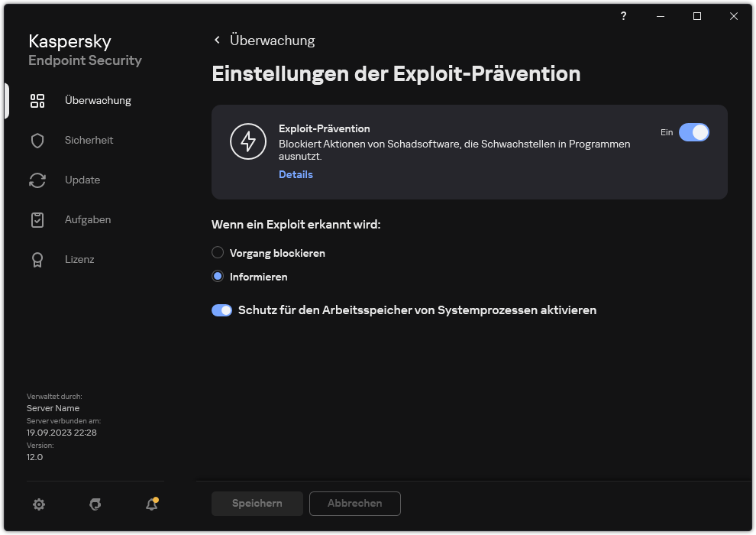Screen dimensions: 756x535
Task: Select the Informieren option
Action: tap(218, 277)
